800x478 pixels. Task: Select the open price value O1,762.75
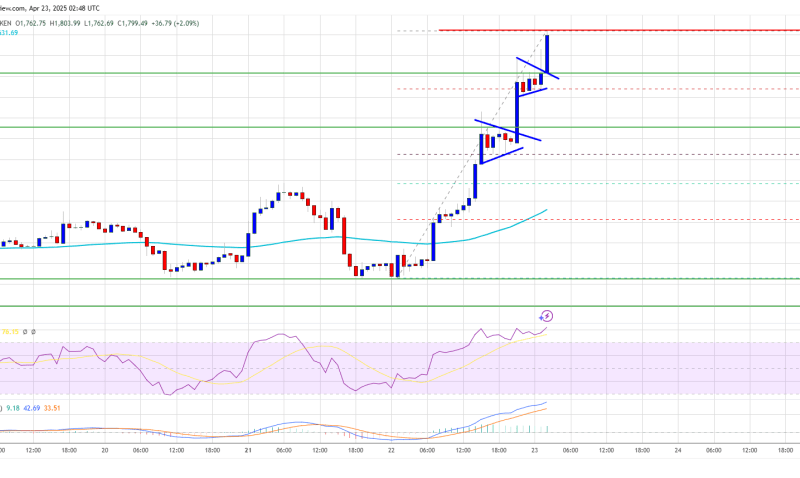point(31,23)
